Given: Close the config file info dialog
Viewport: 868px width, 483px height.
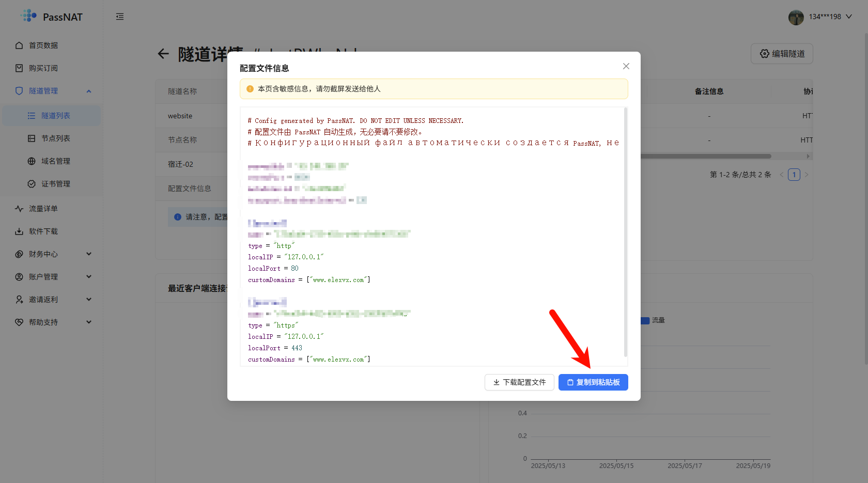Looking at the screenshot, I should pos(626,66).
